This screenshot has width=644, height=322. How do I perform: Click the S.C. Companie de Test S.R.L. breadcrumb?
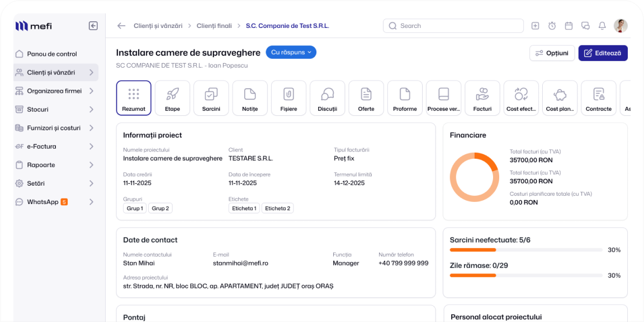[x=287, y=26]
